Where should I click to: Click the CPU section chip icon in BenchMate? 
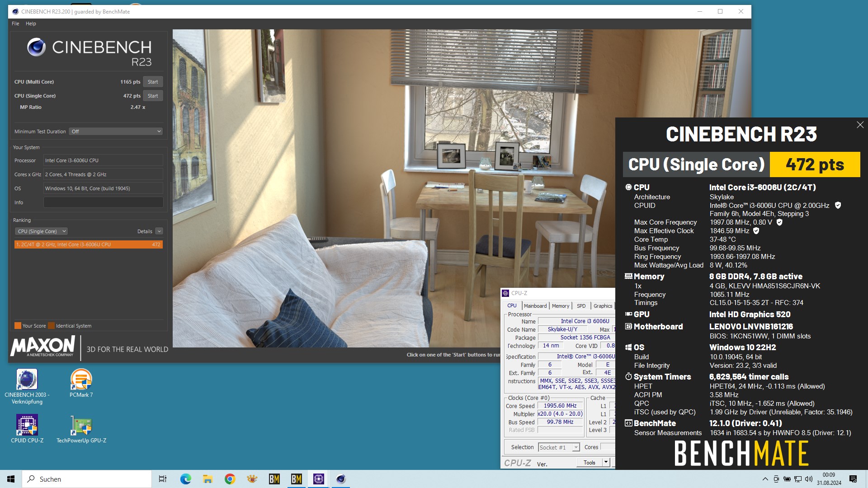click(628, 187)
